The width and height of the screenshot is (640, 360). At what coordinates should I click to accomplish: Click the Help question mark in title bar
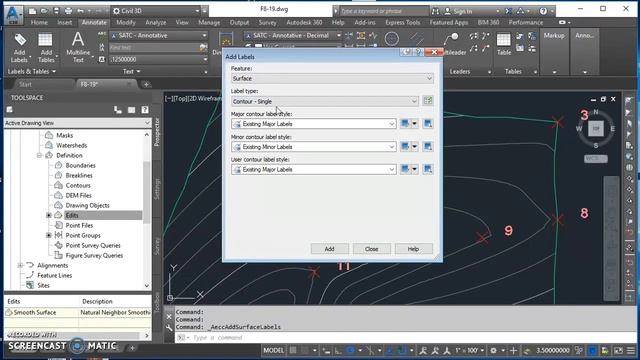543,11
